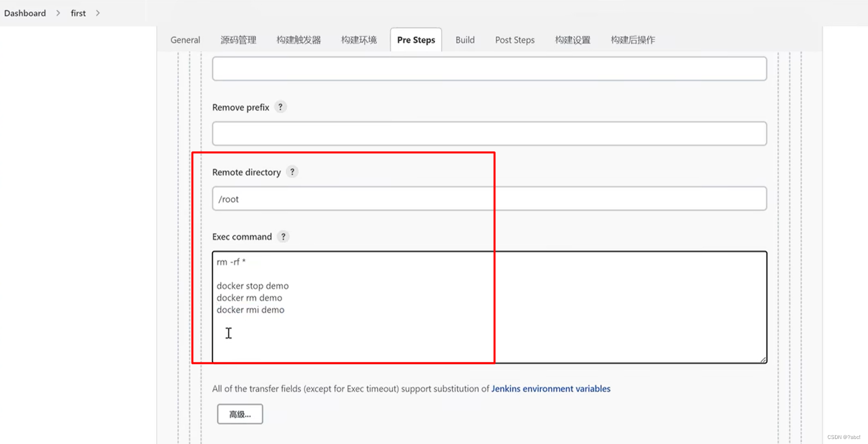
Task: Switch to the Build tab
Action: [465, 40]
